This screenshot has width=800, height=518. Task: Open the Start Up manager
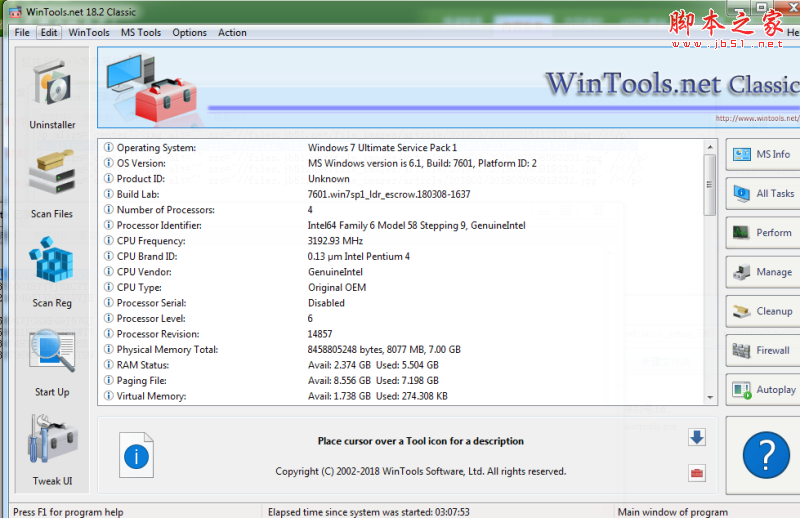52,363
